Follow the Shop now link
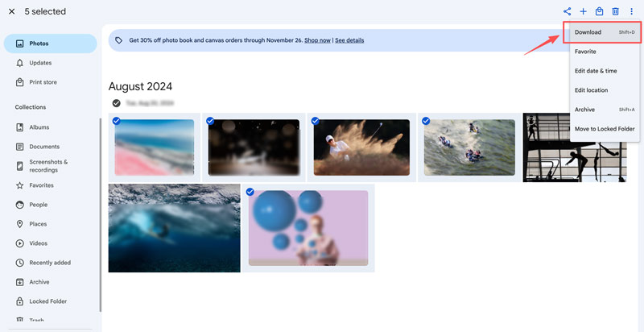The width and height of the screenshot is (644, 332). (317, 40)
